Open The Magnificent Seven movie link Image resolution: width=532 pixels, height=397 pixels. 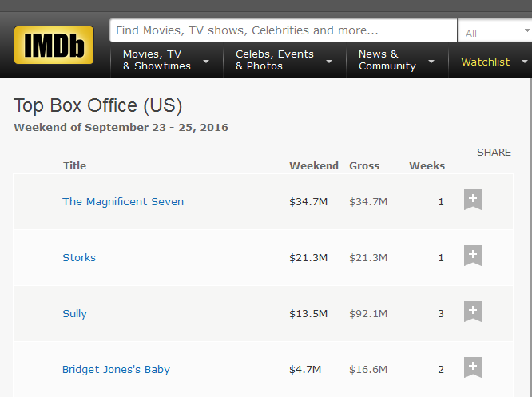[123, 201]
